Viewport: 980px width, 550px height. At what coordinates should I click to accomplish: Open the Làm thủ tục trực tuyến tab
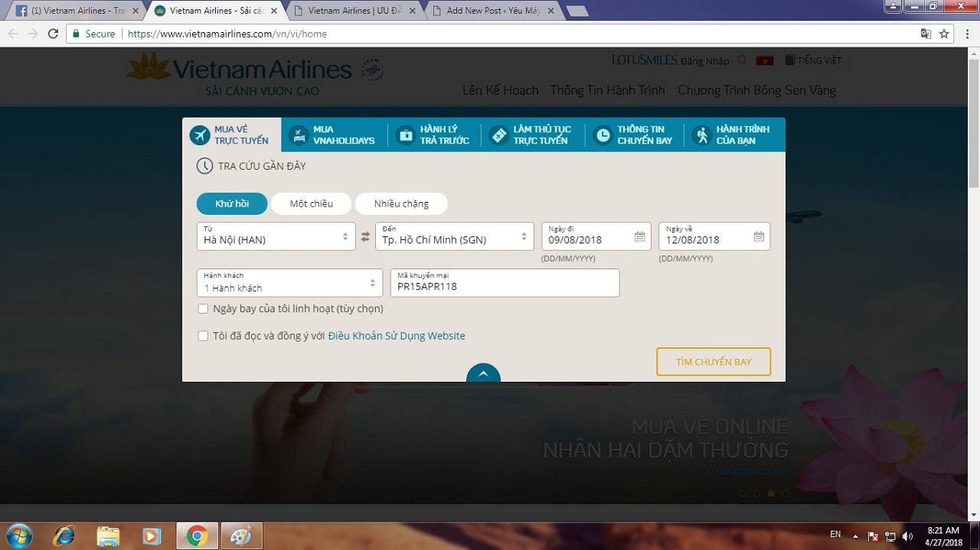[x=532, y=135]
